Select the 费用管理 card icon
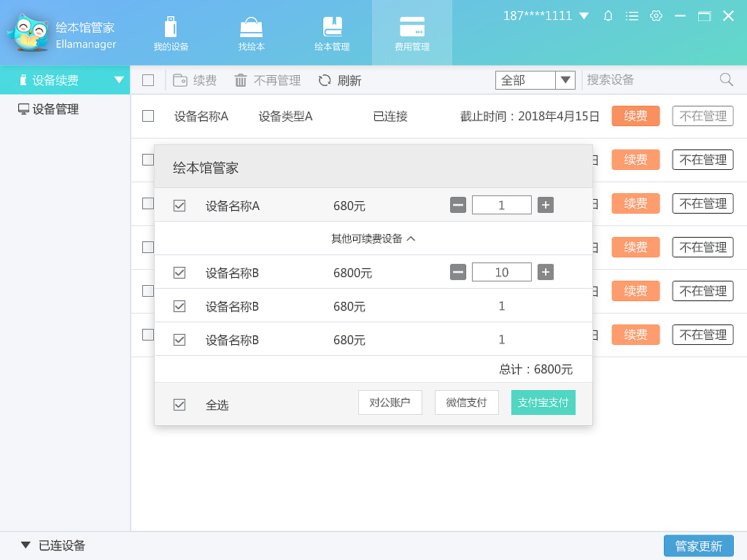This screenshot has width=747, height=560. (412, 25)
